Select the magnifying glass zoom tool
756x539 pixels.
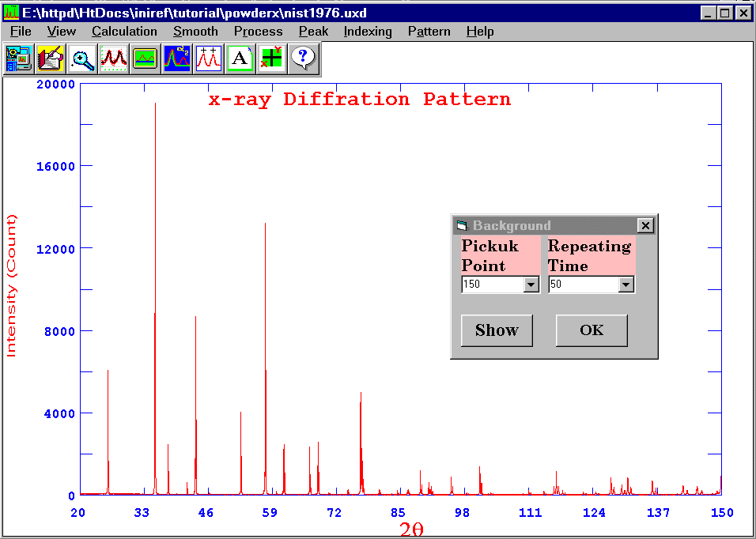click(82, 58)
